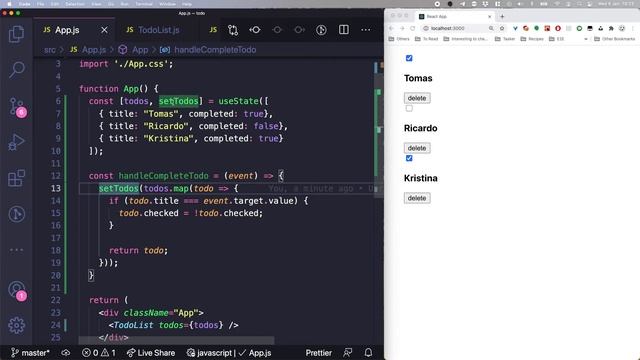Expand hidden bookmarks overflow chevron
This screenshot has height=360, width=640.
(x=586, y=39)
